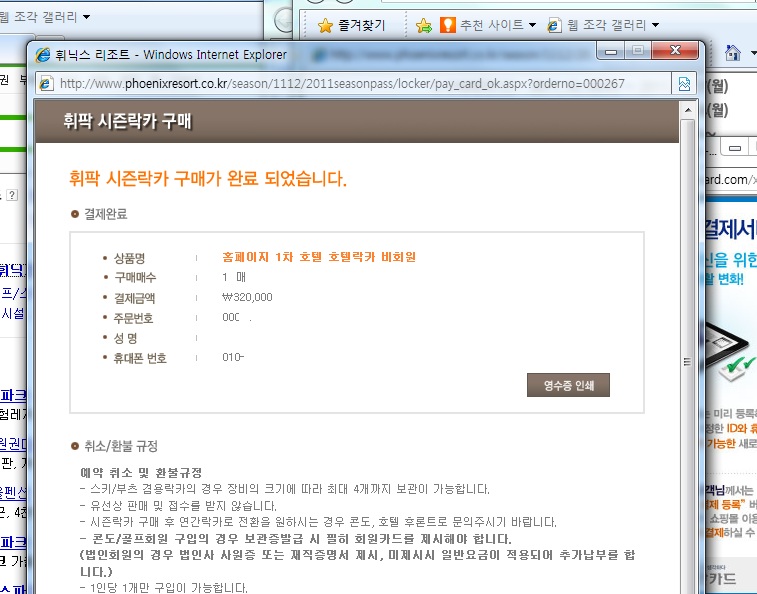Click the payment amount ₩320,000
This screenshot has height=594, width=757.
[x=247, y=297]
